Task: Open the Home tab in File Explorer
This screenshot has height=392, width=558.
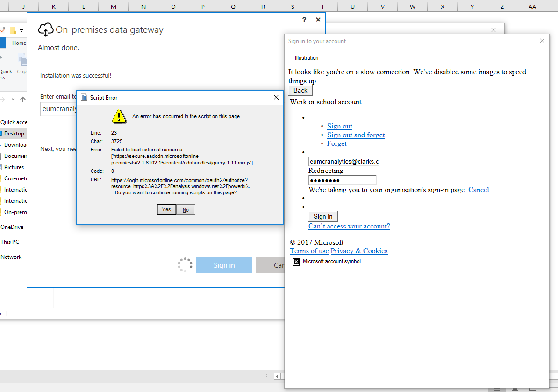Action: coord(19,43)
